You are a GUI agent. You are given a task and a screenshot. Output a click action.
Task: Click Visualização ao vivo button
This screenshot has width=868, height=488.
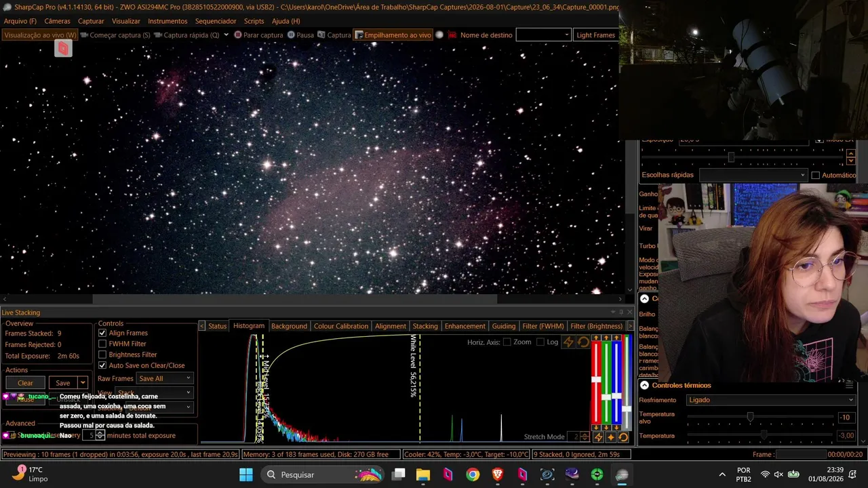pyautogui.click(x=40, y=35)
